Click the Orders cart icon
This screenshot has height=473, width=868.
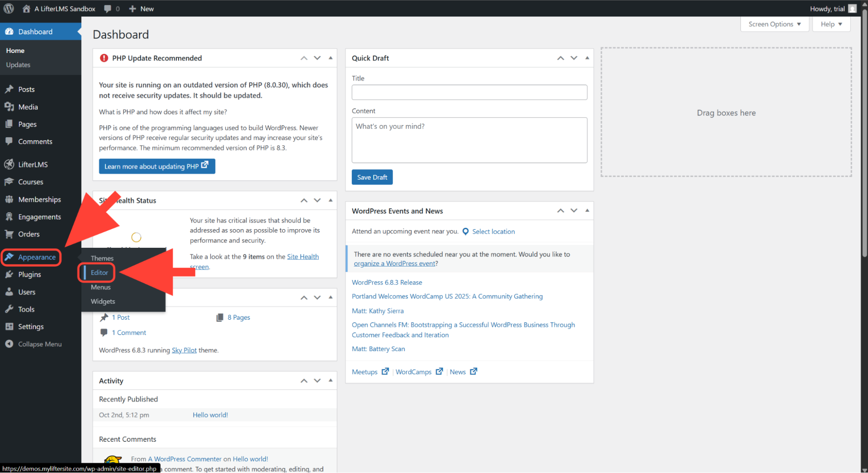[x=9, y=234]
